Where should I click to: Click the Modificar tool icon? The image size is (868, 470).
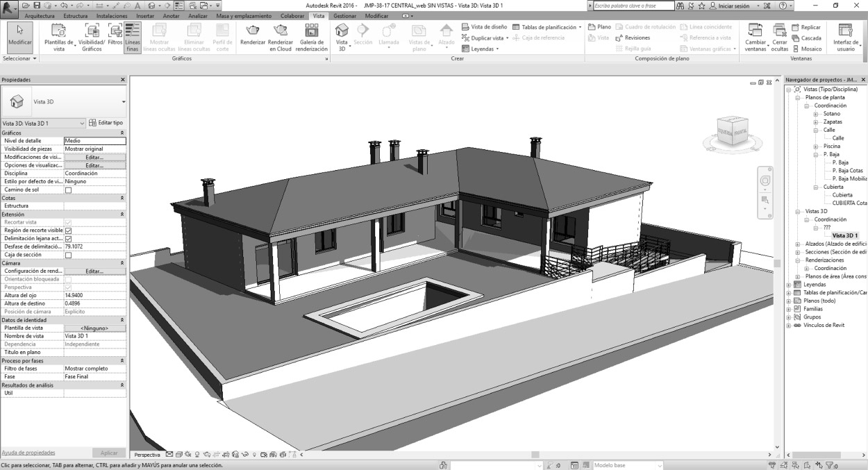[x=19, y=33]
